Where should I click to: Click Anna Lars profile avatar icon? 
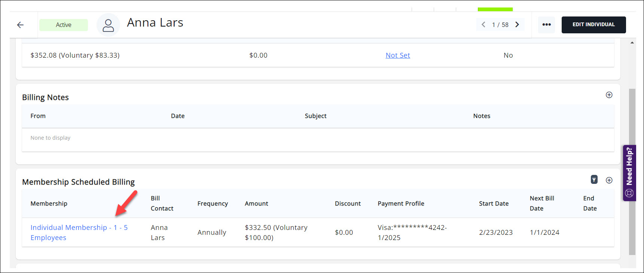click(108, 25)
